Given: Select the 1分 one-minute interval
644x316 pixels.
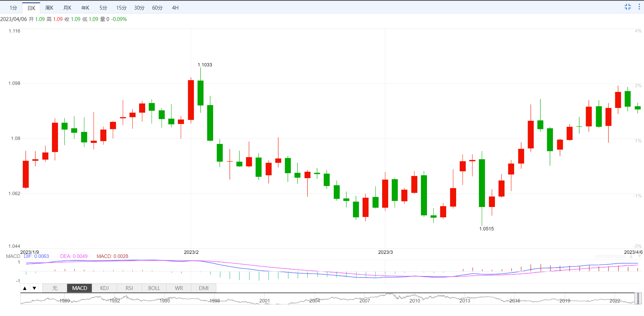Looking at the screenshot, I should coord(13,8).
